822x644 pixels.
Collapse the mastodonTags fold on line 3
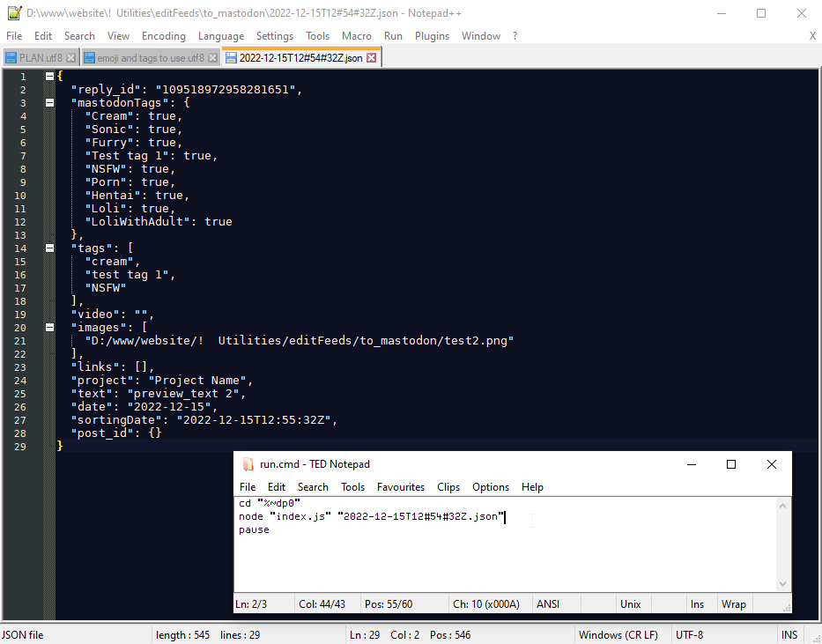(49, 103)
